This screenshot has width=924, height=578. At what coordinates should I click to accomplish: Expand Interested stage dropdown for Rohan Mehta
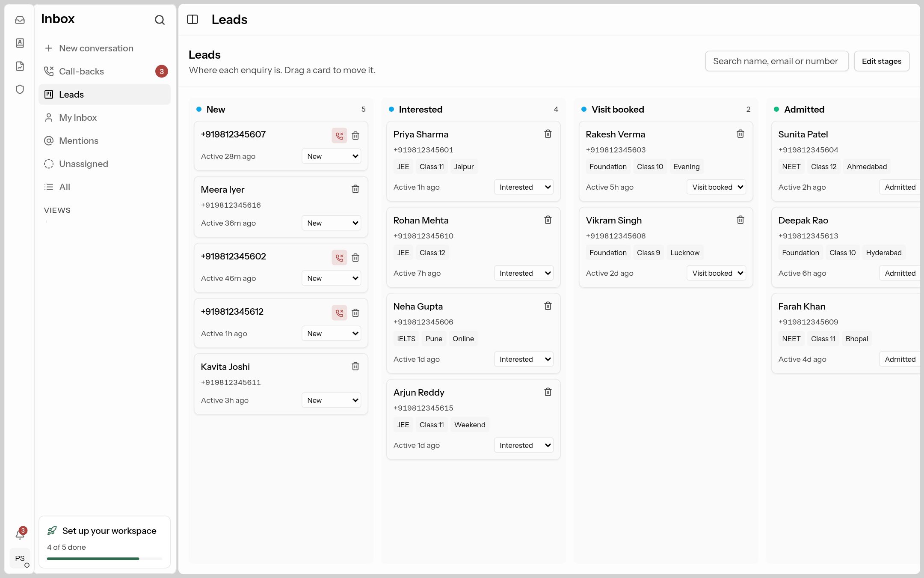pos(524,273)
